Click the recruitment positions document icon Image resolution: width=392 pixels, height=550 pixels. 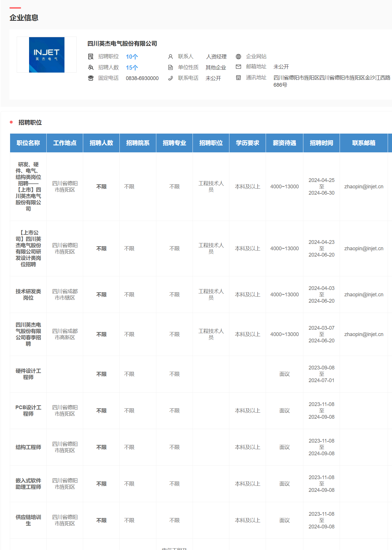tap(91, 56)
